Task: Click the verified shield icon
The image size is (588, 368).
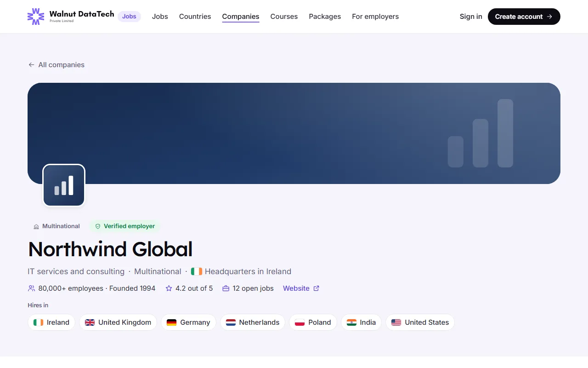Action: pyautogui.click(x=97, y=226)
